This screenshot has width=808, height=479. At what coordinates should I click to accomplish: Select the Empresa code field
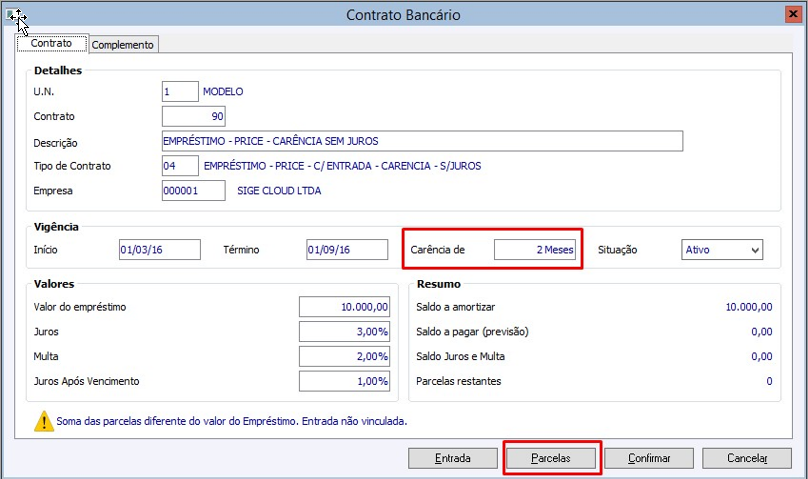(193, 190)
